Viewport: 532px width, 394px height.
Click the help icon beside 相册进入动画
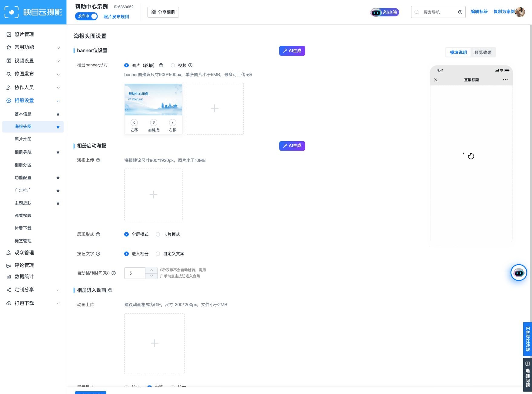(x=110, y=290)
